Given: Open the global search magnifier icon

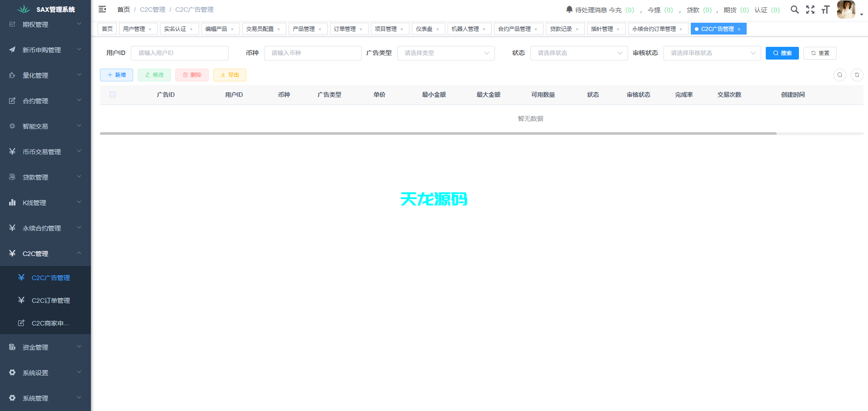Looking at the screenshot, I should 795,9.
